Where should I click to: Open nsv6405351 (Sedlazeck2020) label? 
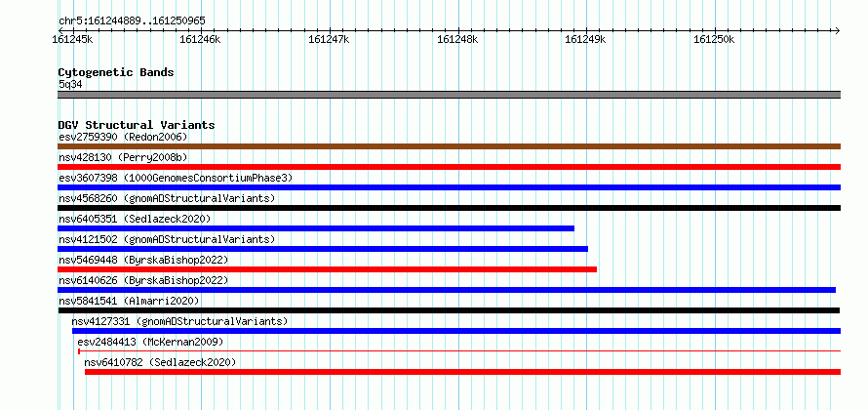pyautogui.click(x=135, y=219)
